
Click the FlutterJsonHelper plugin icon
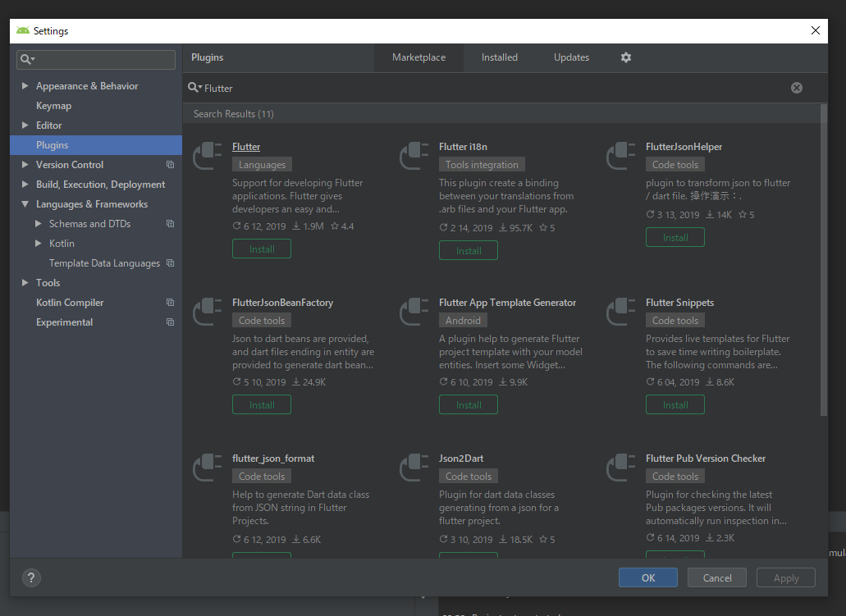pyautogui.click(x=620, y=156)
